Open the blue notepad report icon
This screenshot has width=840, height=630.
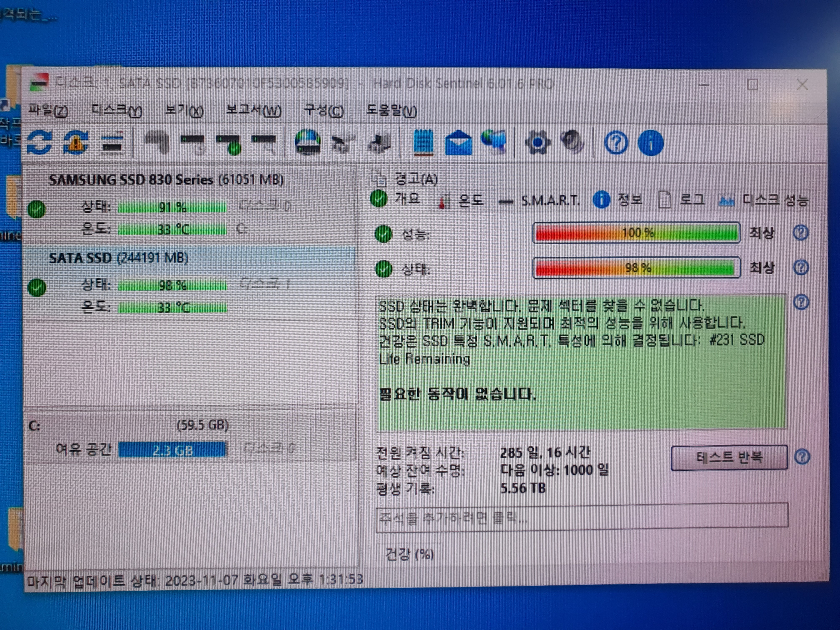click(x=423, y=143)
